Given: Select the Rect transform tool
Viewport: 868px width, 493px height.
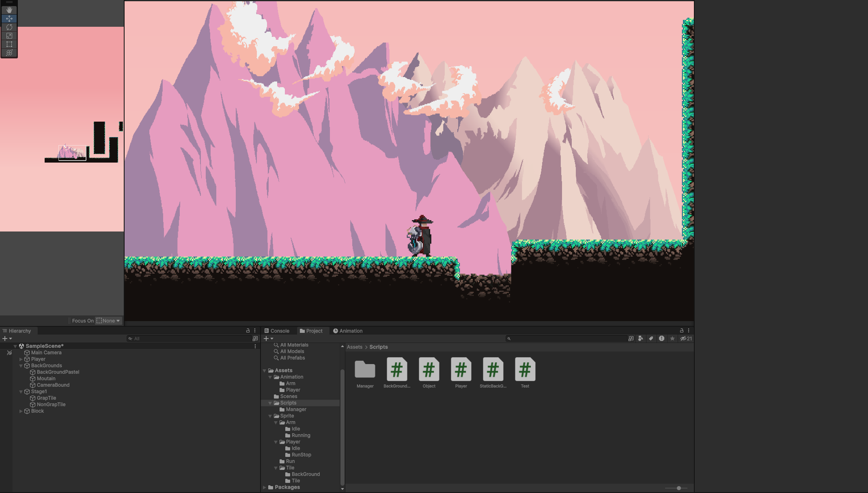Looking at the screenshot, I should click(x=9, y=44).
